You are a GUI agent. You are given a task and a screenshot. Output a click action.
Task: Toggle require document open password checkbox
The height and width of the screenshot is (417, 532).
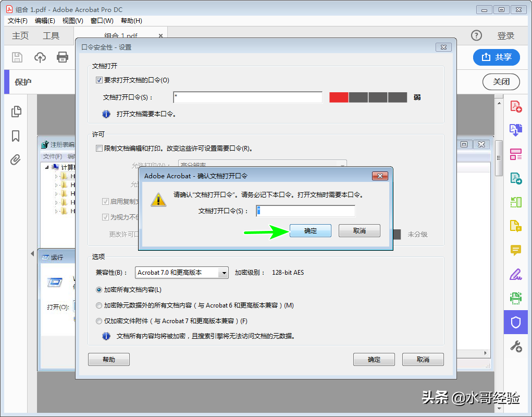point(99,80)
